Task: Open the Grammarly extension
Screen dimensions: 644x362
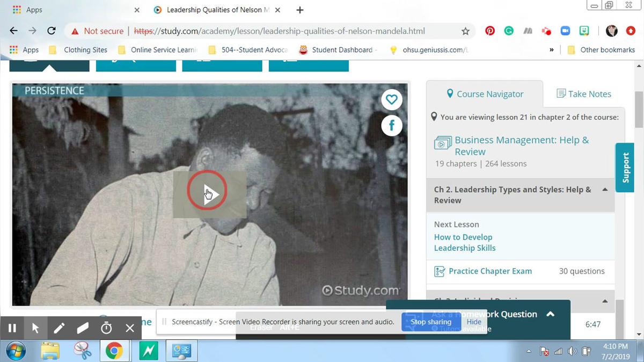Action: (x=509, y=31)
